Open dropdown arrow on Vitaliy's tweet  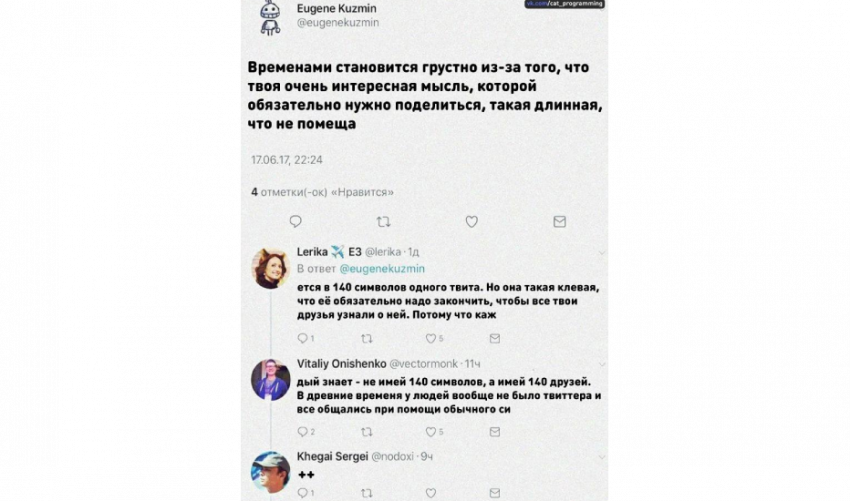click(601, 364)
